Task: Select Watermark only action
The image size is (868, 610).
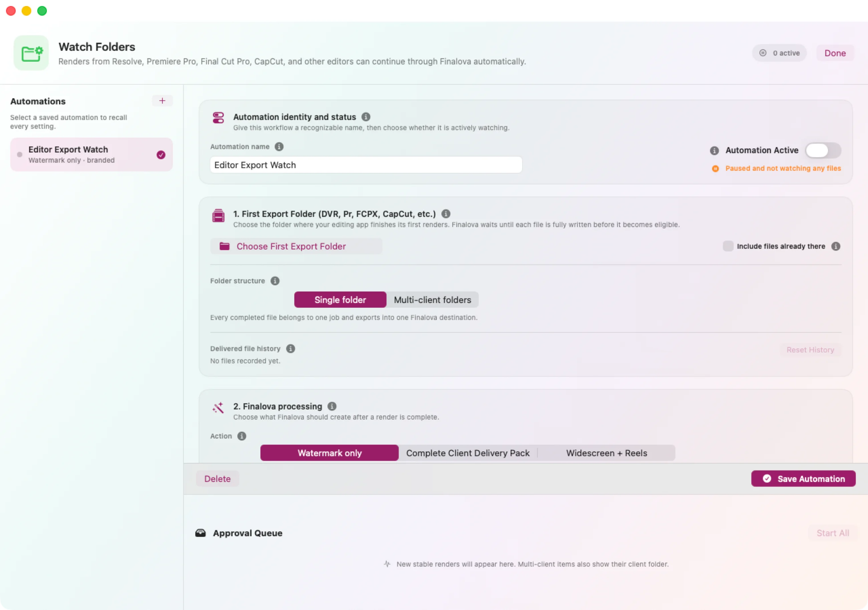Action: pyautogui.click(x=329, y=453)
